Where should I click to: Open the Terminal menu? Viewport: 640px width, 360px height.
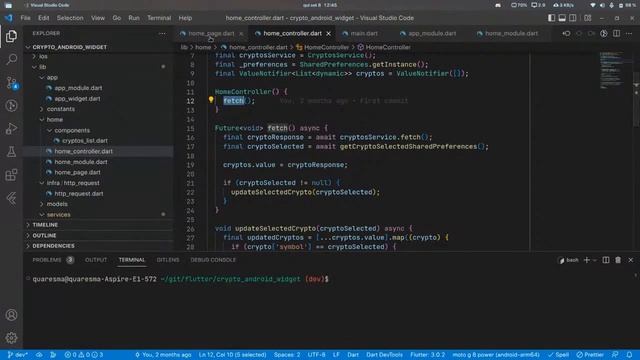click(159, 18)
